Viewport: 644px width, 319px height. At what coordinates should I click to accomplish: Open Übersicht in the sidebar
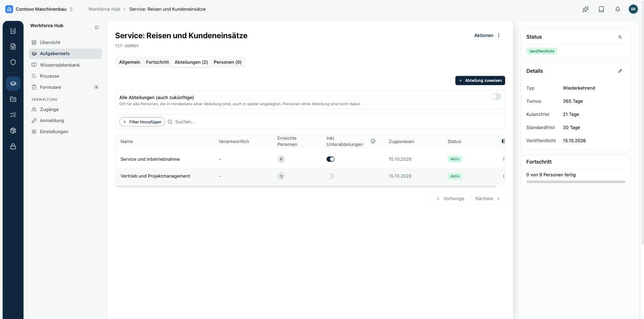click(65, 42)
